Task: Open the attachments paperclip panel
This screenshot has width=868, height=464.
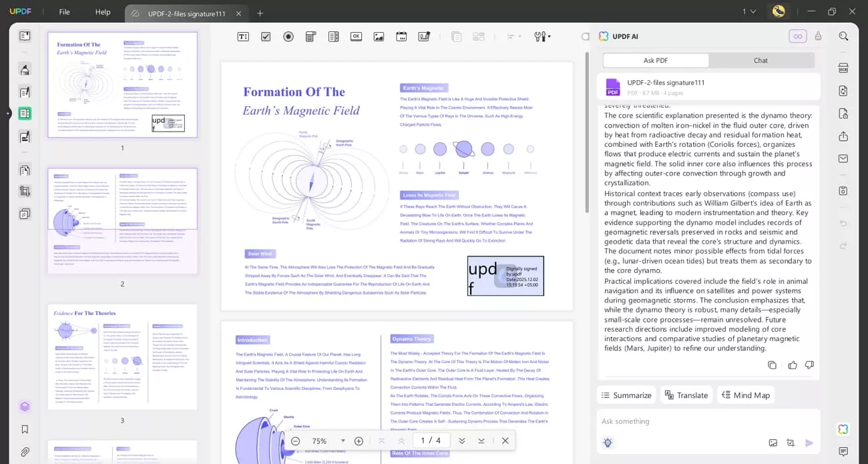Action: pos(25,452)
